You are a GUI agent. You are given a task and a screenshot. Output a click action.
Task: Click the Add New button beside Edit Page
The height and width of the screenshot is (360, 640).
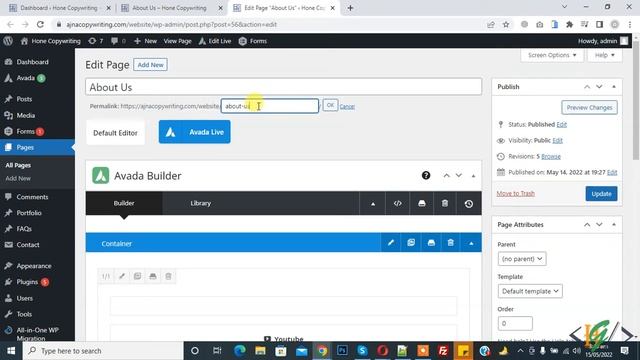pyautogui.click(x=150, y=64)
